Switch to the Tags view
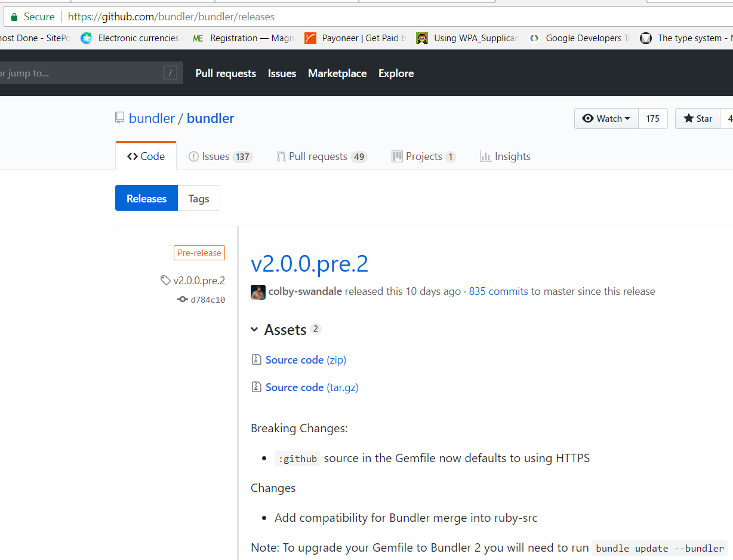The width and height of the screenshot is (733, 560). 199,198
